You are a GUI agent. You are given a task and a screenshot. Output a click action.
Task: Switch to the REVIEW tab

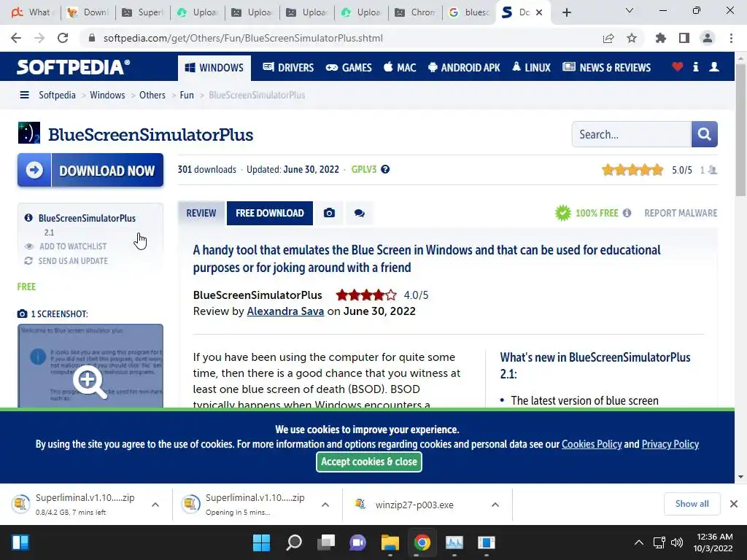click(201, 213)
